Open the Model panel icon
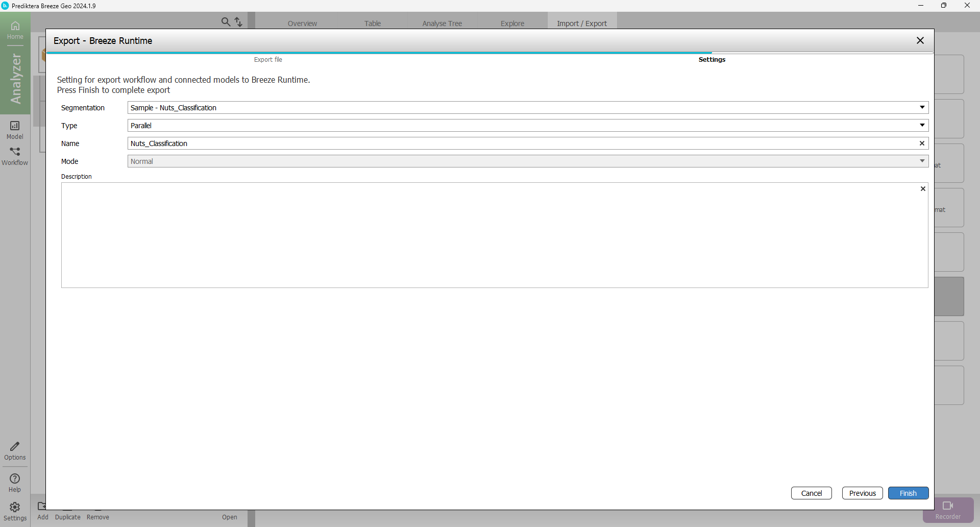Screen dimensions: 980x527 tap(15, 129)
